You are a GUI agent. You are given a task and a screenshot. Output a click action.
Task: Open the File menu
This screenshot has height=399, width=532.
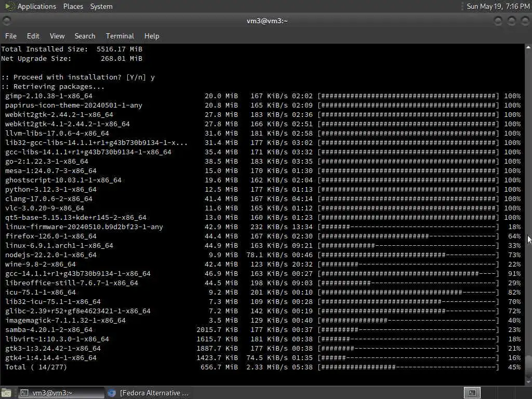pos(10,36)
